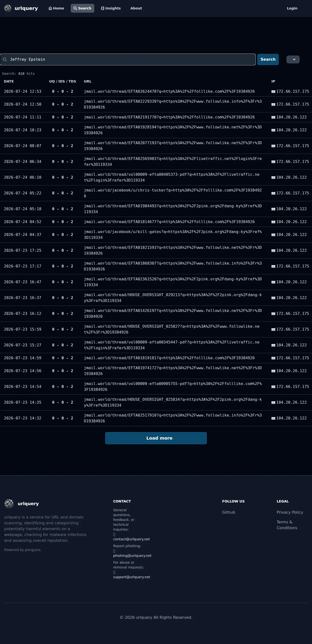The image size is (312, 644).
Task: Go to the Home menu item
Action: 56,8
